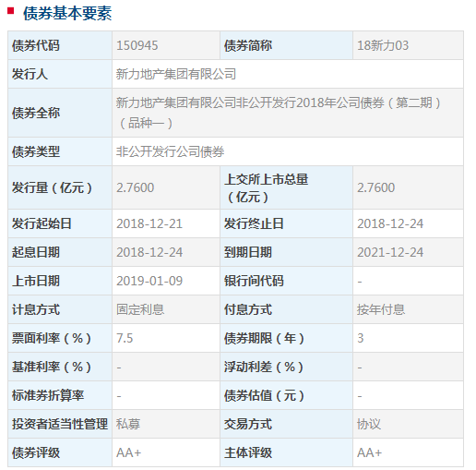Click trading method value 协议
The height and width of the screenshot is (470, 476).
[x=369, y=424]
